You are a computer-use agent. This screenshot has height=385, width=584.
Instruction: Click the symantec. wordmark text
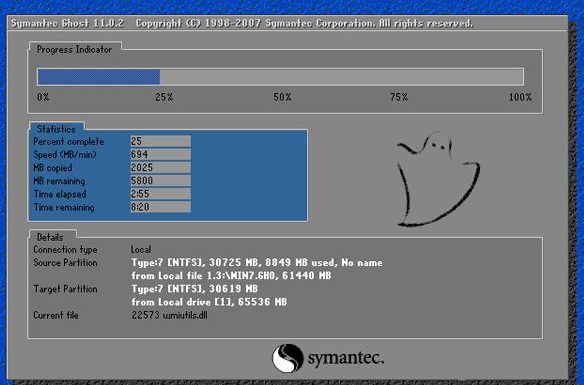click(346, 359)
